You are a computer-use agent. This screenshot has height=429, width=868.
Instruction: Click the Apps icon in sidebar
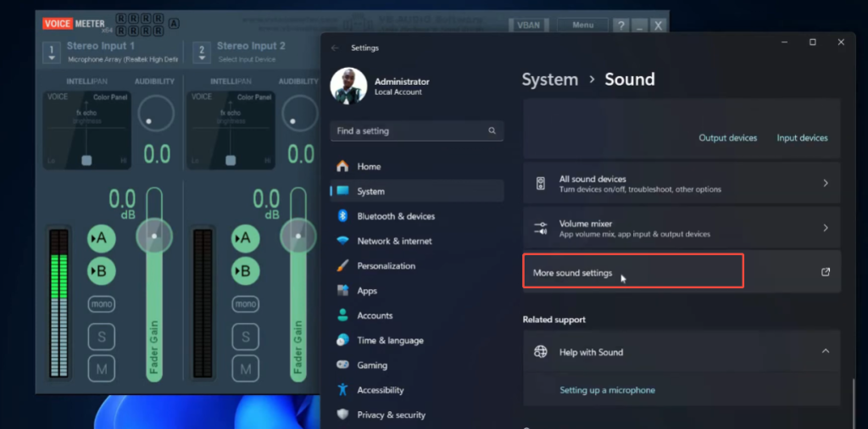coord(342,290)
